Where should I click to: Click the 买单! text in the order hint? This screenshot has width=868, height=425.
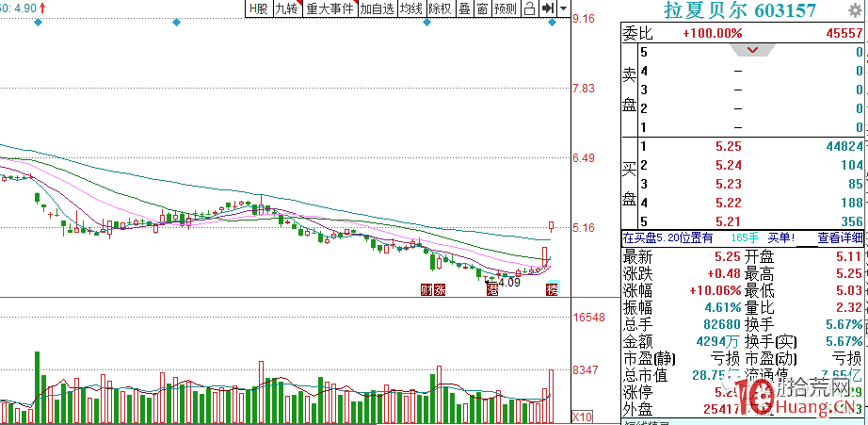pyautogui.click(x=781, y=238)
